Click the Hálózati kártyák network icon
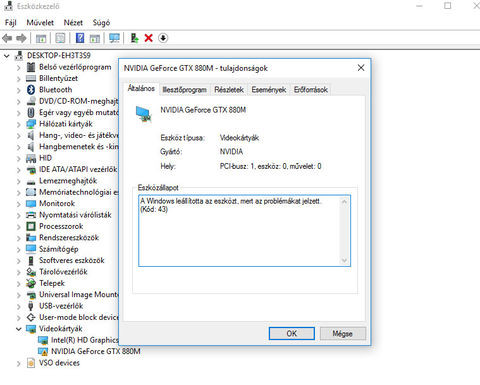This screenshot has height=385, width=480. coord(31,124)
